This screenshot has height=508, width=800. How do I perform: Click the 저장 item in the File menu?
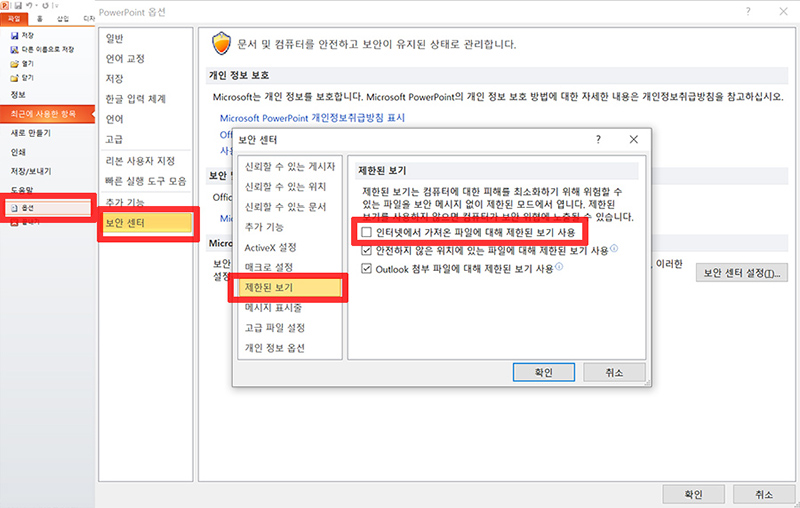[x=22, y=35]
